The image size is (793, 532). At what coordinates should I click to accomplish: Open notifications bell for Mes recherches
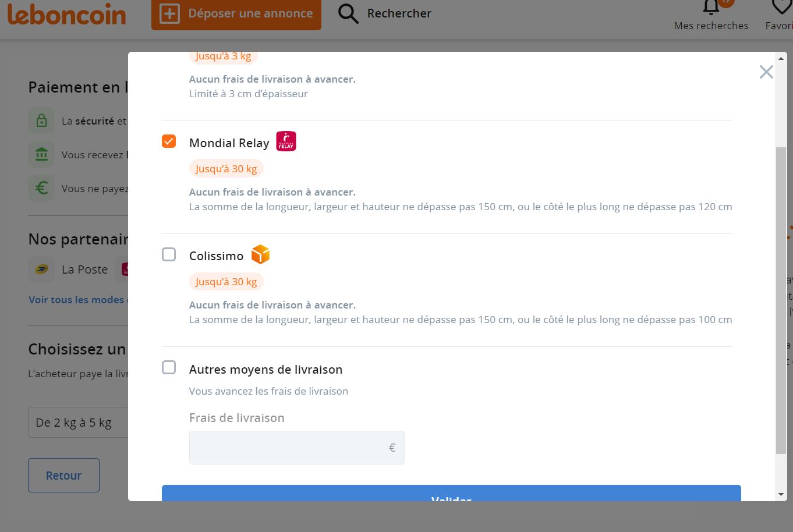tap(711, 7)
